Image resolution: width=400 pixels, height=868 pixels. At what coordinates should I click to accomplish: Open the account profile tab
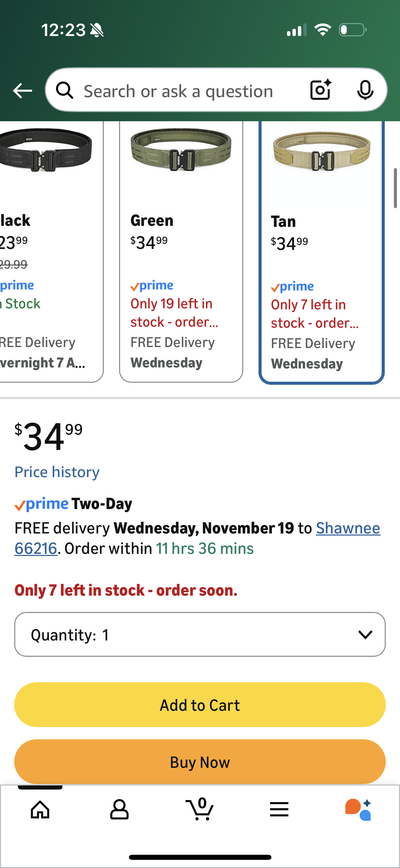pos(119,809)
